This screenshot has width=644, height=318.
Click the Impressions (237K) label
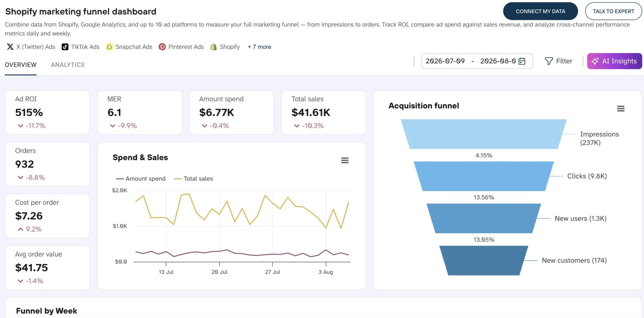click(x=599, y=138)
